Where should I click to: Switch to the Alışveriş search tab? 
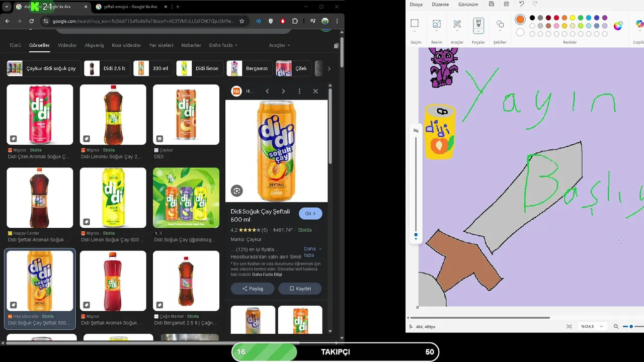pos(94,45)
